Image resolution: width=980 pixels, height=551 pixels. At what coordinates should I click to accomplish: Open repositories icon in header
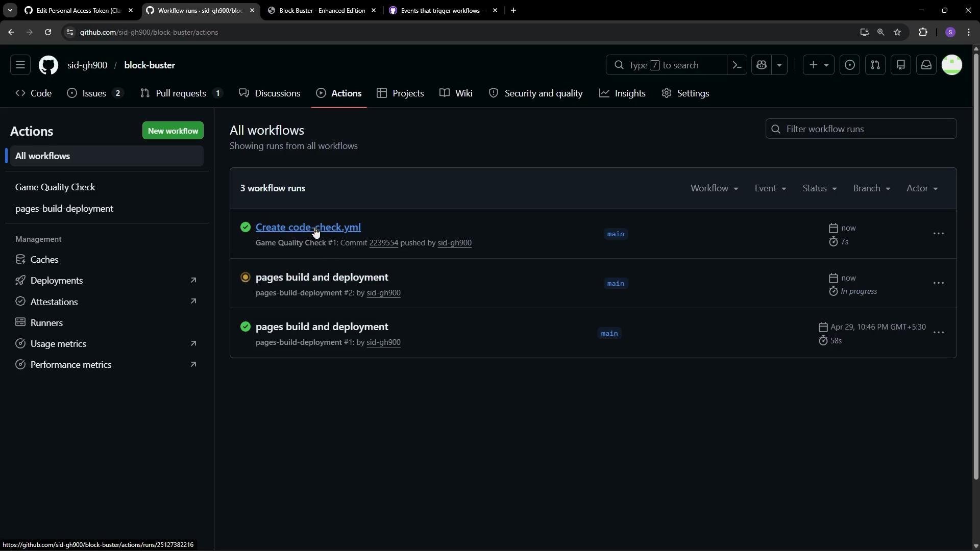tap(901, 65)
